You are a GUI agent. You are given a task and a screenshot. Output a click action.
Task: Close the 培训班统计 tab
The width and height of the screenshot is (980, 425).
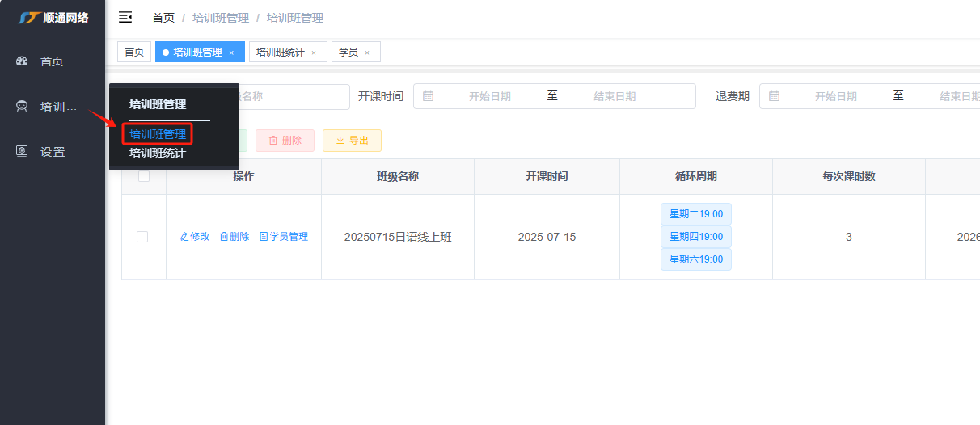tap(314, 53)
